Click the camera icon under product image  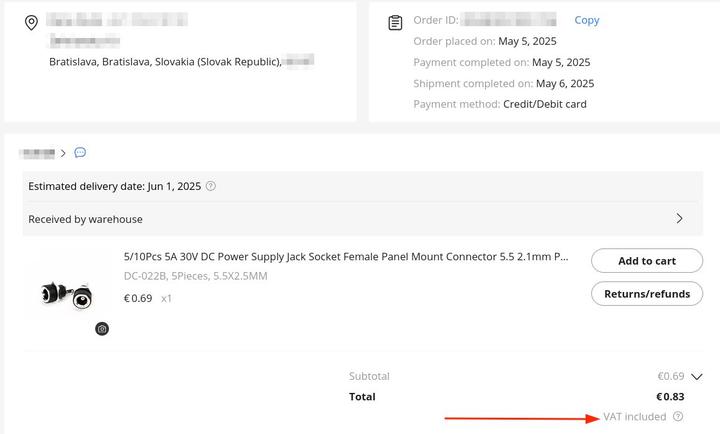(x=102, y=328)
